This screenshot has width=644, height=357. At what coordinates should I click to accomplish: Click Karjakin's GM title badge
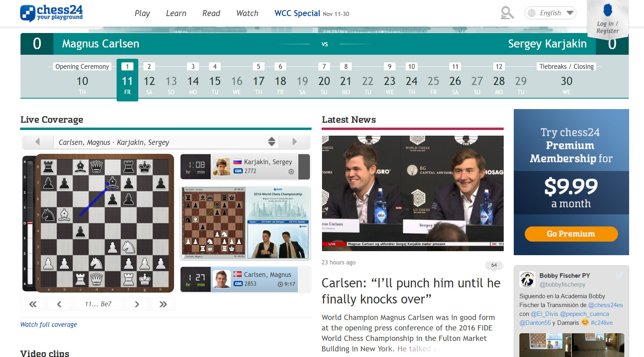point(238,171)
